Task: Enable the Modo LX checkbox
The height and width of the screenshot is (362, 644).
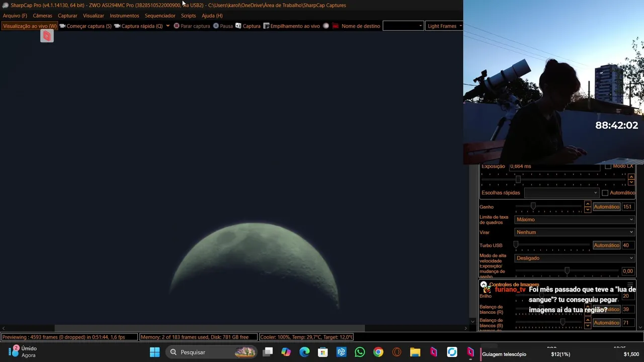Action: click(608, 166)
